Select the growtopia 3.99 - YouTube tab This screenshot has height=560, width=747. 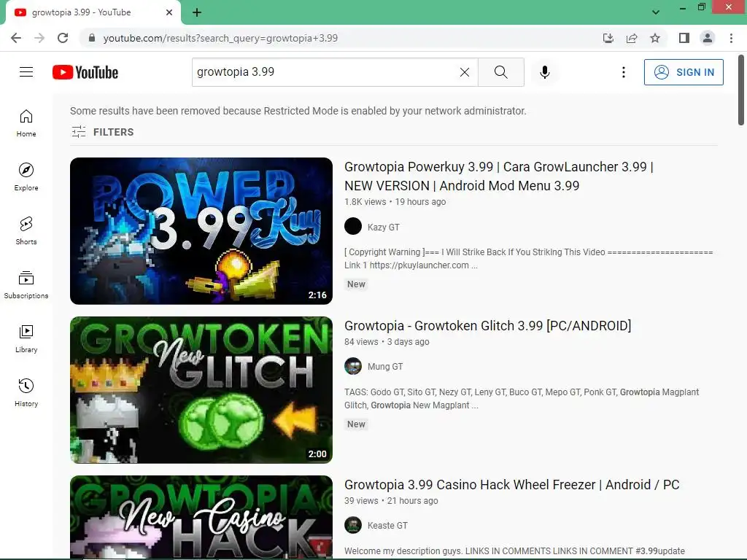tap(93, 12)
